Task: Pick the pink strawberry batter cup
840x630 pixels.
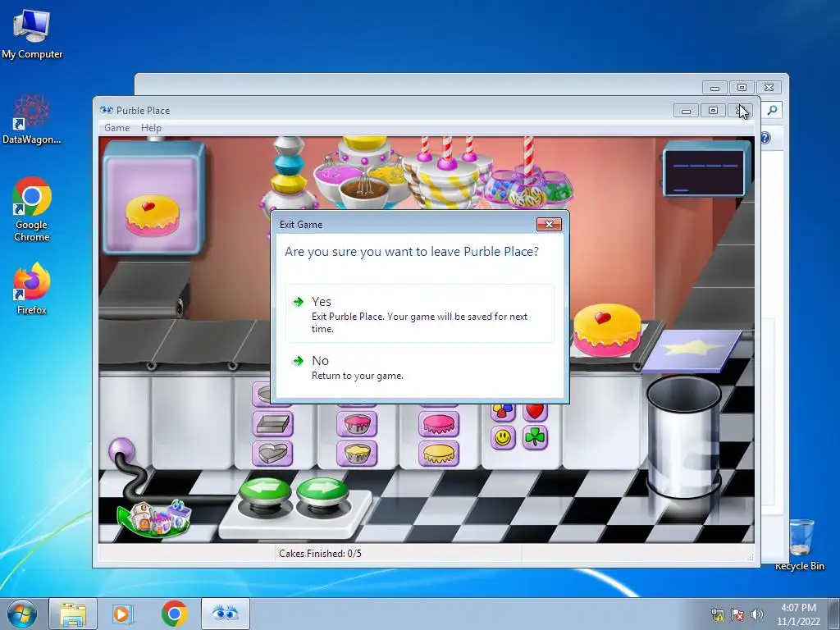Action: (357, 424)
